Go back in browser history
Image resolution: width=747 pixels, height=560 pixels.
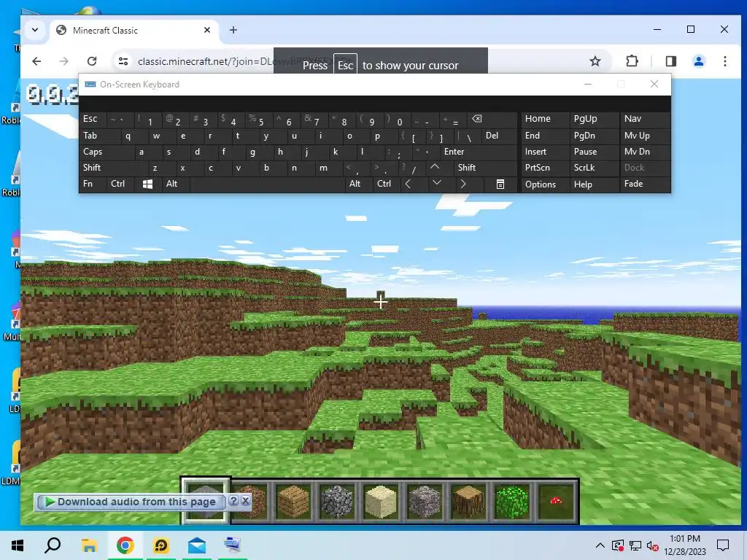(36, 61)
